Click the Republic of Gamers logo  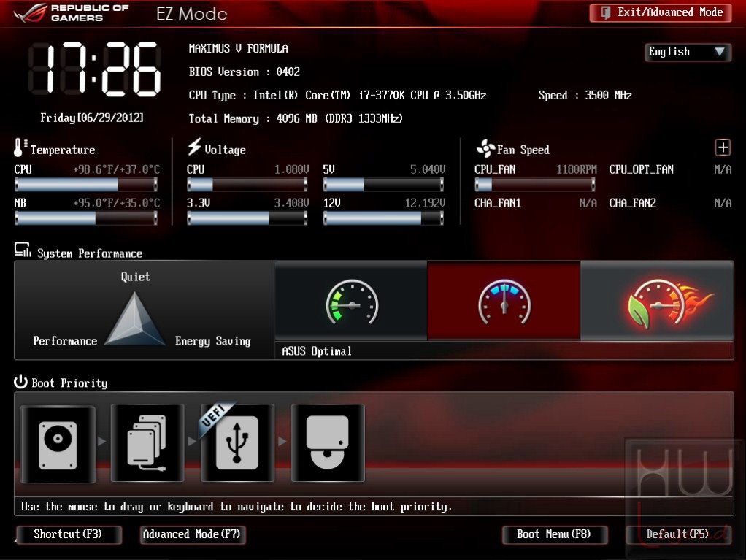pyautogui.click(x=72, y=13)
